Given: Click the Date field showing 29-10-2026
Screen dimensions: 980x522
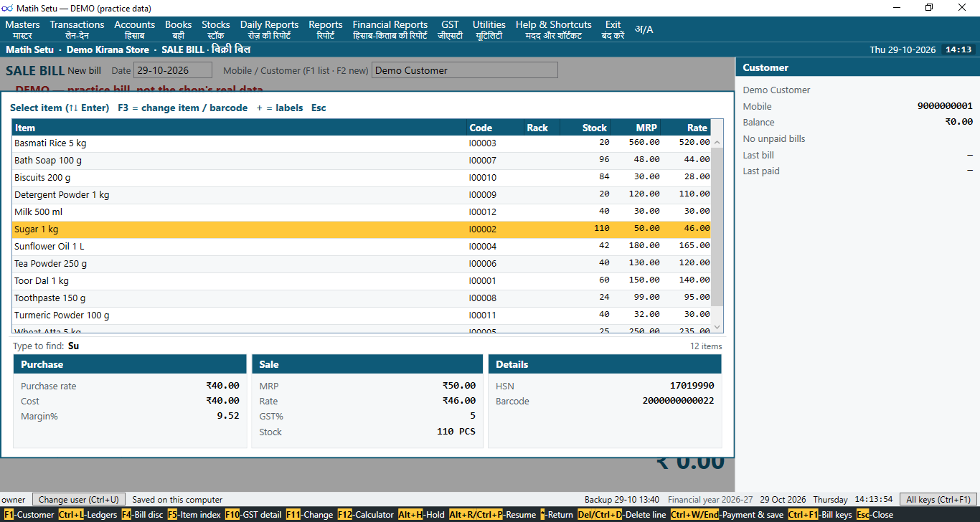Looking at the screenshot, I should click(x=173, y=70).
